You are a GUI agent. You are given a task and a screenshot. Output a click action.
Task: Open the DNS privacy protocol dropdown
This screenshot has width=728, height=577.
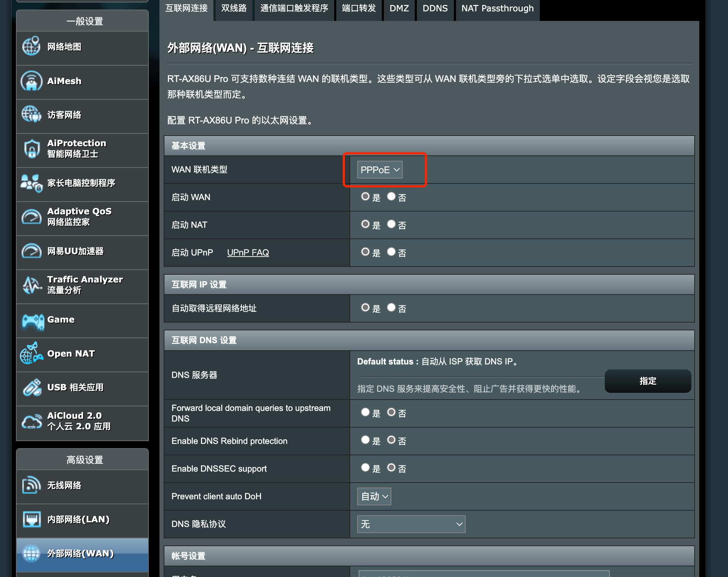coord(411,524)
